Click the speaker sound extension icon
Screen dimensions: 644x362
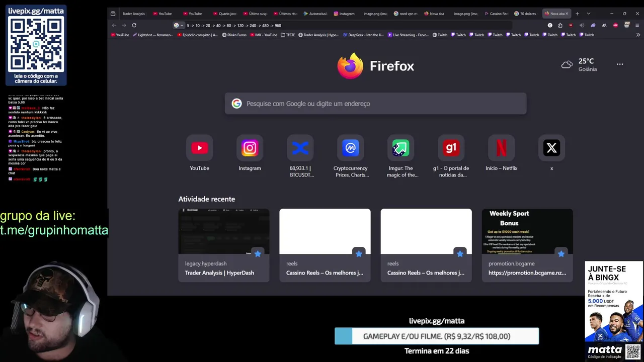tap(582, 25)
